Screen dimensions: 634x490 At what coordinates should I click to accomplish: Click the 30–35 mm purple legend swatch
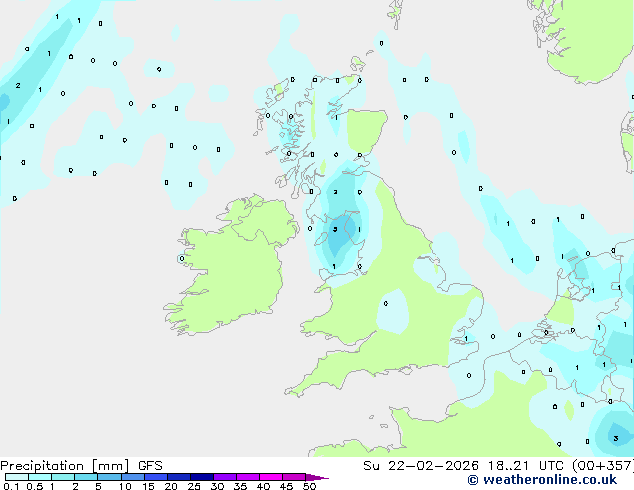(225, 477)
